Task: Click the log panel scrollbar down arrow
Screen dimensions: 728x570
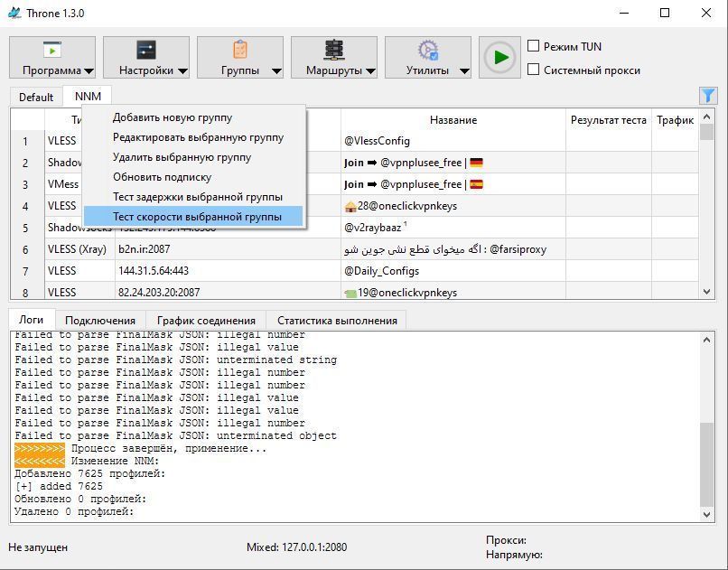Action: [x=706, y=514]
